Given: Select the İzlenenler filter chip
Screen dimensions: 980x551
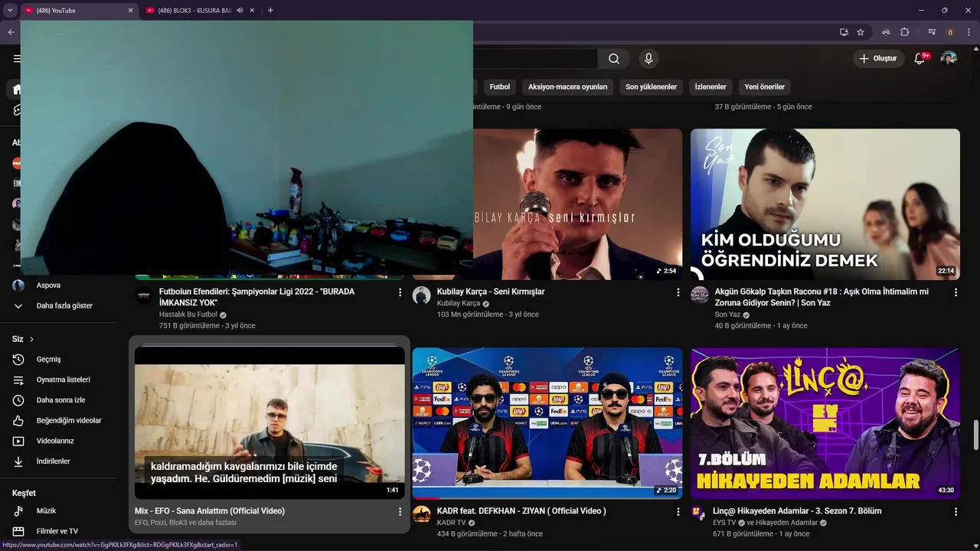Looking at the screenshot, I should click(x=710, y=87).
